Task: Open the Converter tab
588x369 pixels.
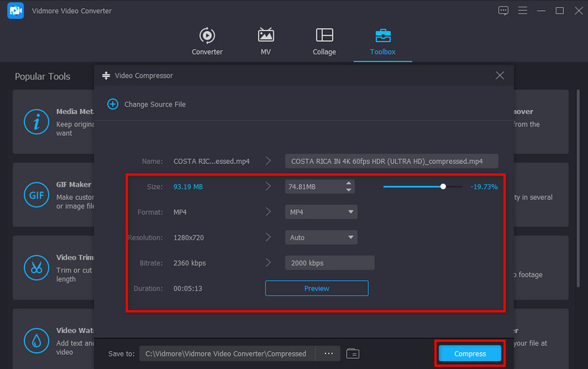Action: coord(207,35)
